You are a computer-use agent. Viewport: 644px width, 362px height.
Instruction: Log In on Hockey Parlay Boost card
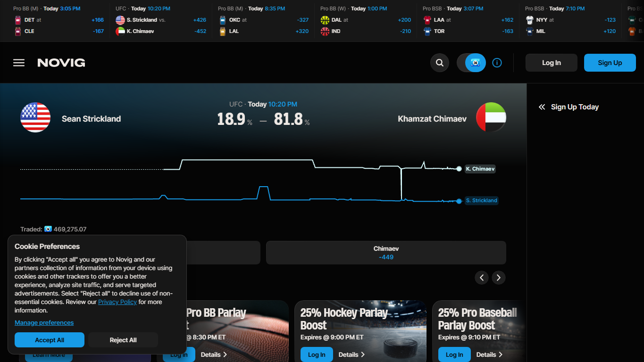click(317, 354)
